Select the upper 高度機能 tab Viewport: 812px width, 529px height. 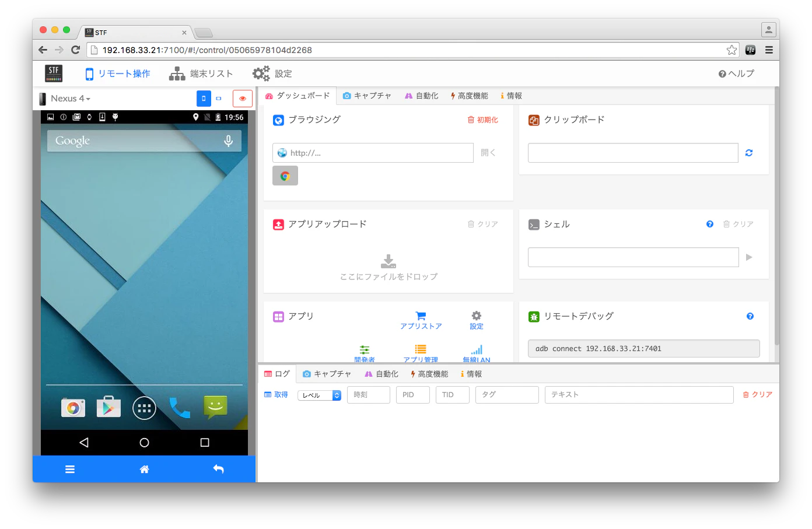[x=470, y=96]
